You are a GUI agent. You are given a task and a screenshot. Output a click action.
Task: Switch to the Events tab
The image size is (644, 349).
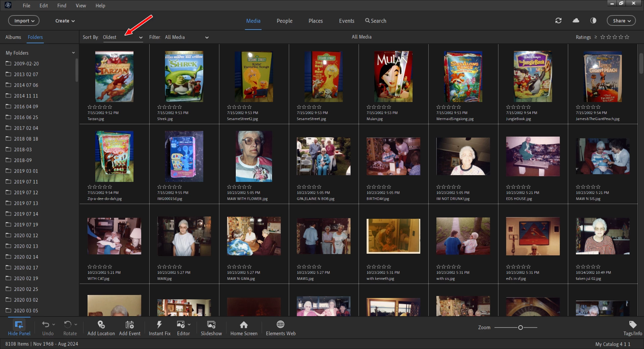tap(346, 21)
